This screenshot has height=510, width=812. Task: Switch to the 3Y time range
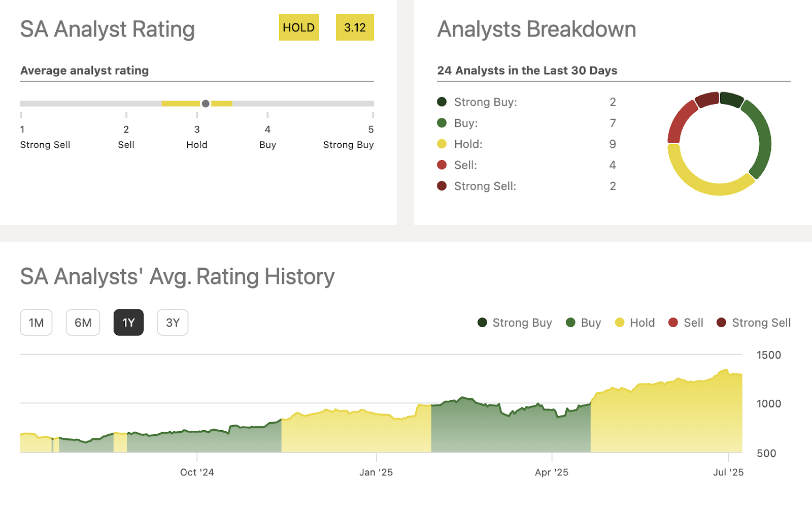173,322
